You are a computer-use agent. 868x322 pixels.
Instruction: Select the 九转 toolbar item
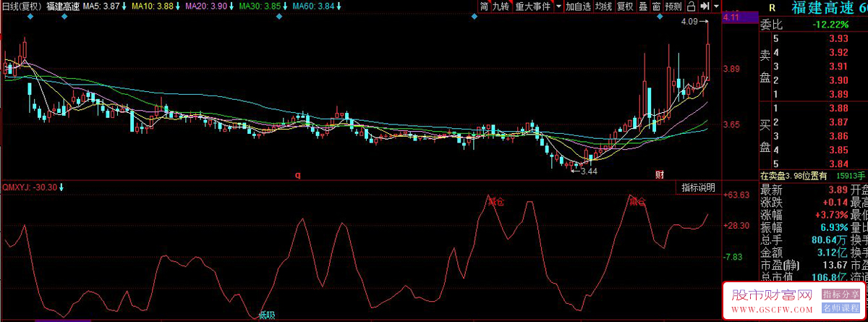pos(501,7)
